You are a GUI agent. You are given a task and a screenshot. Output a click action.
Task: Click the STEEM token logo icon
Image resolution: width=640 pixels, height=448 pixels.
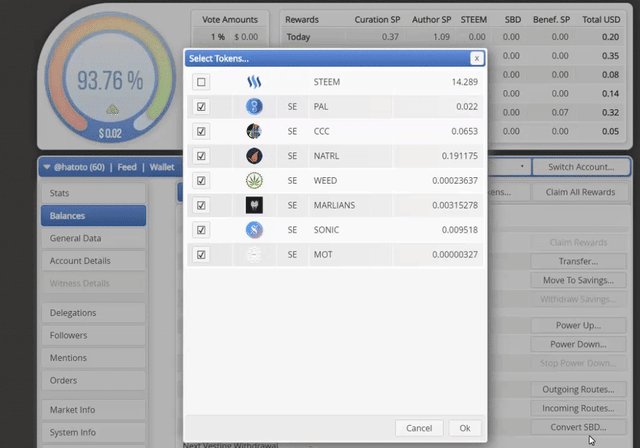pos(254,82)
